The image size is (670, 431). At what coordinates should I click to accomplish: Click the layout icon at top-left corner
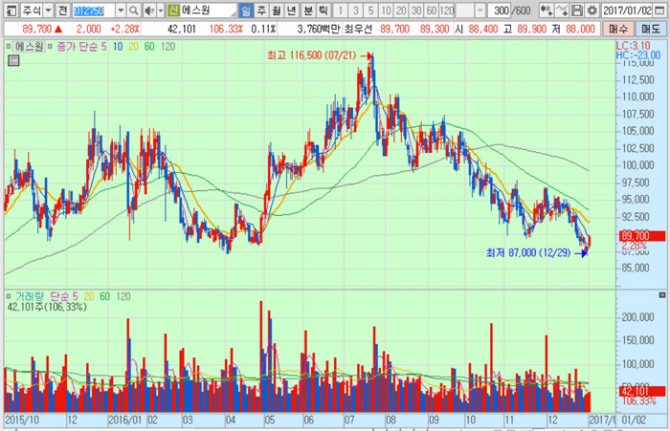pyautogui.click(x=8, y=9)
